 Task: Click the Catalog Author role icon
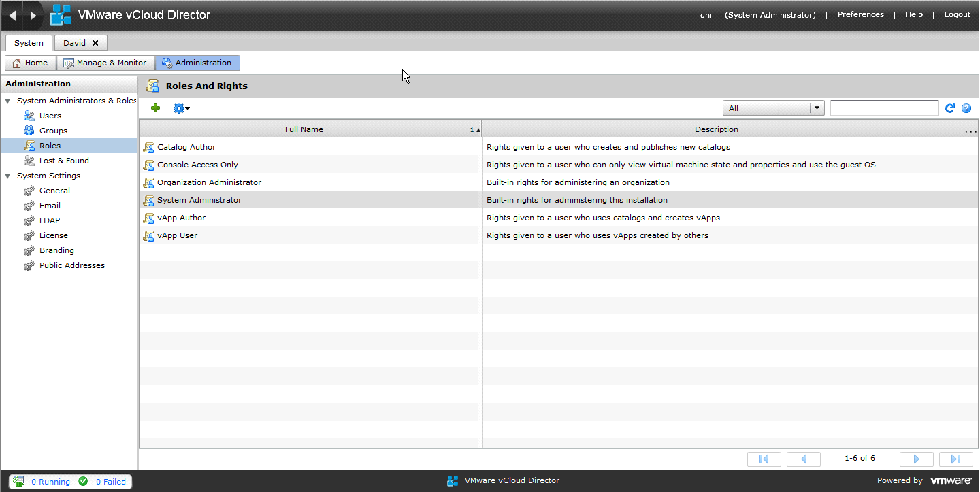point(149,147)
